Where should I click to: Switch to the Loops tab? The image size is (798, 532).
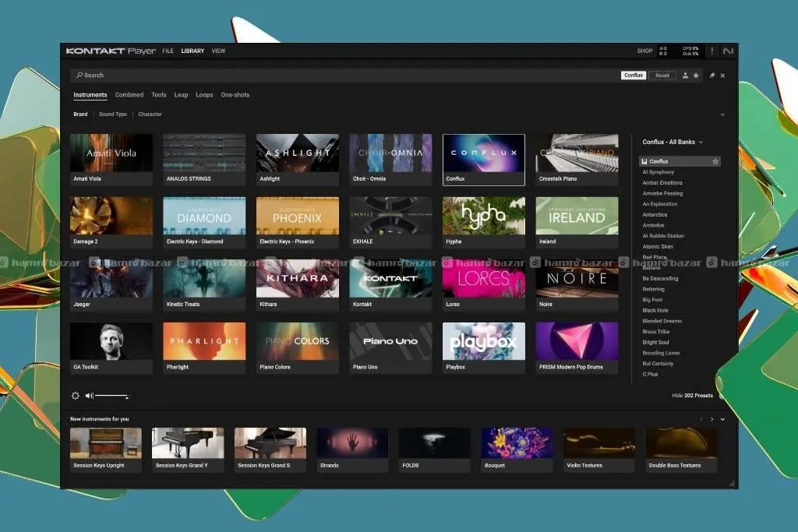click(204, 95)
